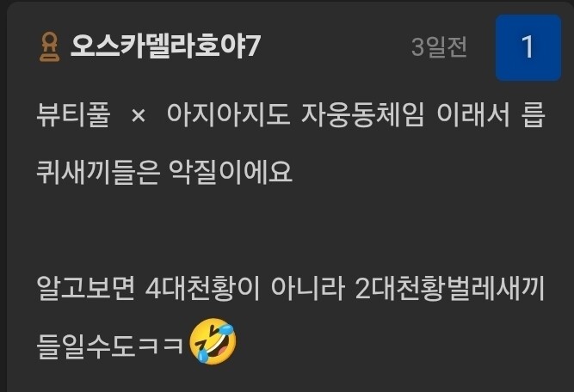The image size is (574, 392).
Task: Click the pawn rank icon beside the username
Action: coord(49,46)
